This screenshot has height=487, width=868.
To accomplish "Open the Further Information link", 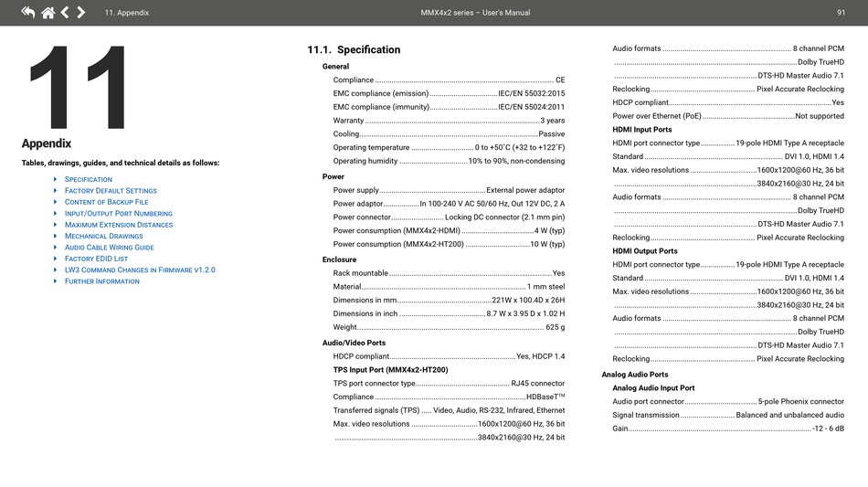I will click(x=101, y=281).
